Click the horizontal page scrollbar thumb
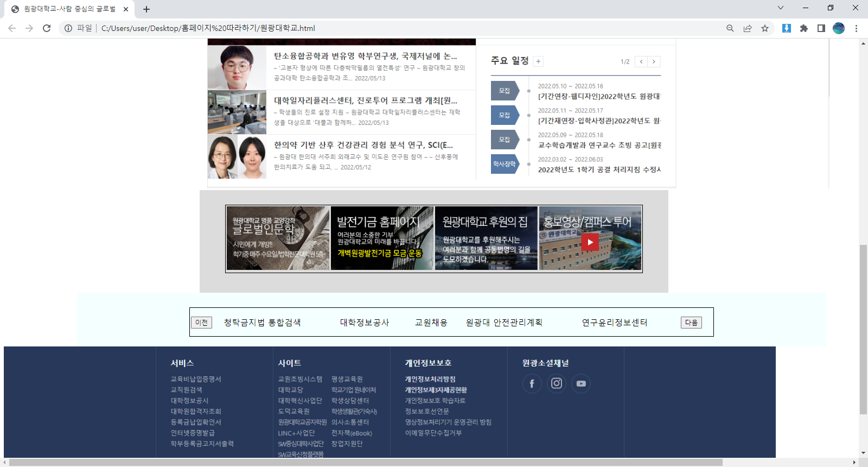868x467 pixels. point(366,463)
